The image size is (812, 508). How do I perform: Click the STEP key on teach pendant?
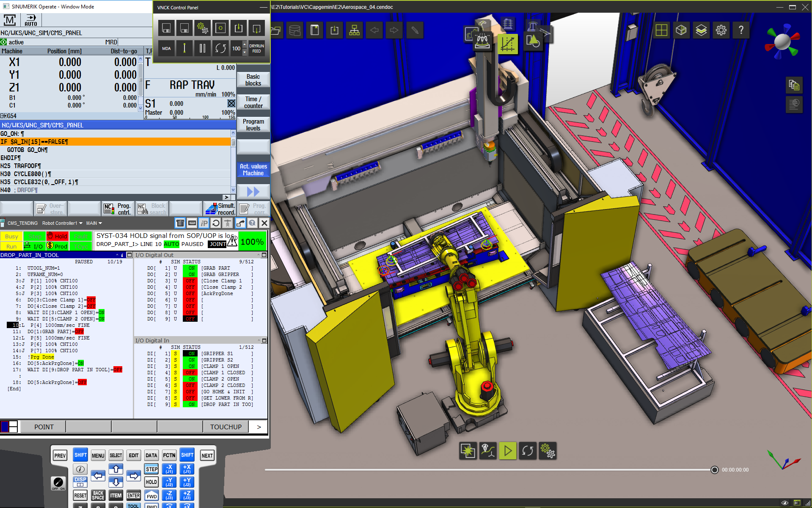151,469
